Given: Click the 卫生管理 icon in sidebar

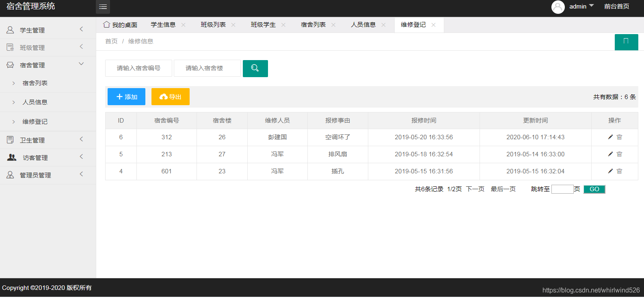Looking at the screenshot, I should (10, 140).
